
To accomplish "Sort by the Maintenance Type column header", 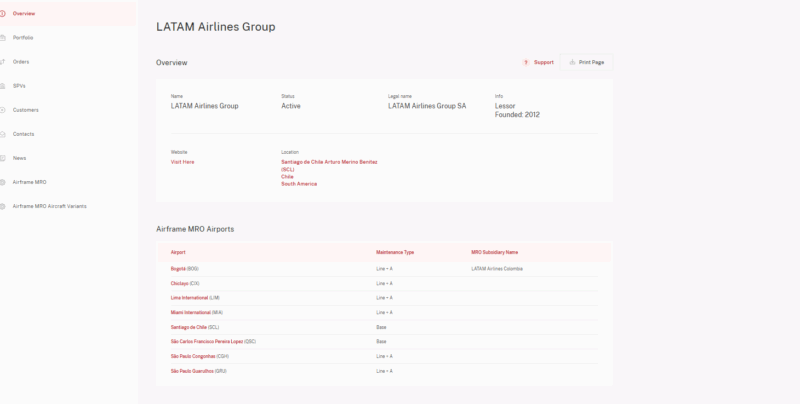I will point(394,252).
